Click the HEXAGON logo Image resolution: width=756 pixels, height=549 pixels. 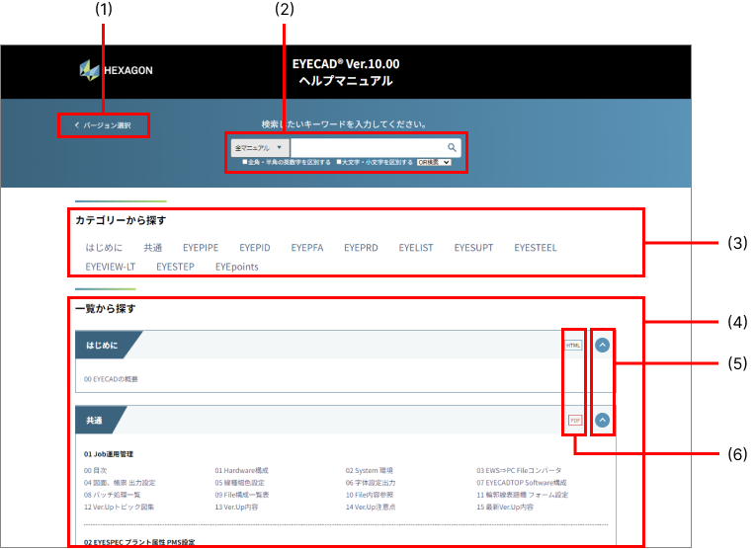click(x=117, y=70)
